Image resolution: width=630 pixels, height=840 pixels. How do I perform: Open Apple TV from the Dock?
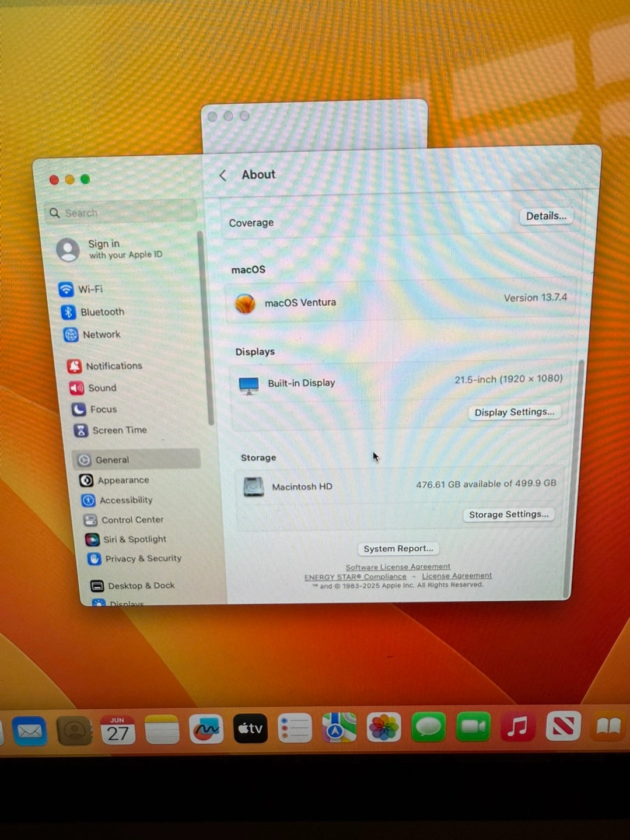[x=251, y=728]
